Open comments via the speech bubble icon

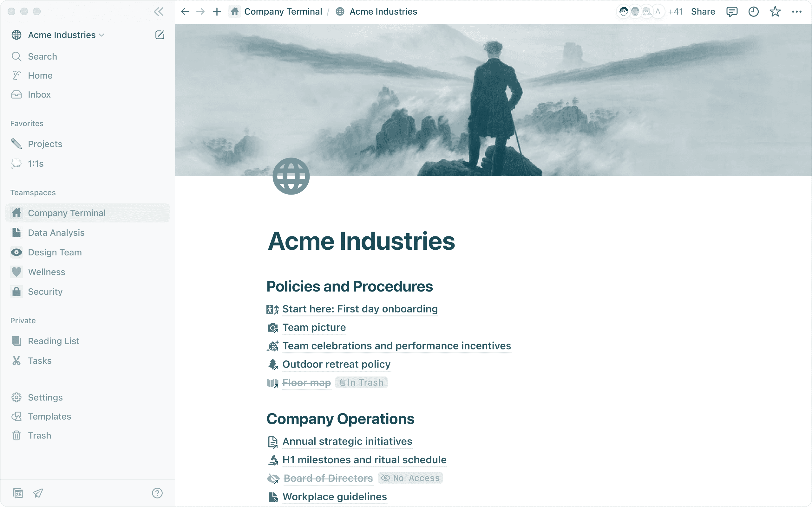coord(732,11)
